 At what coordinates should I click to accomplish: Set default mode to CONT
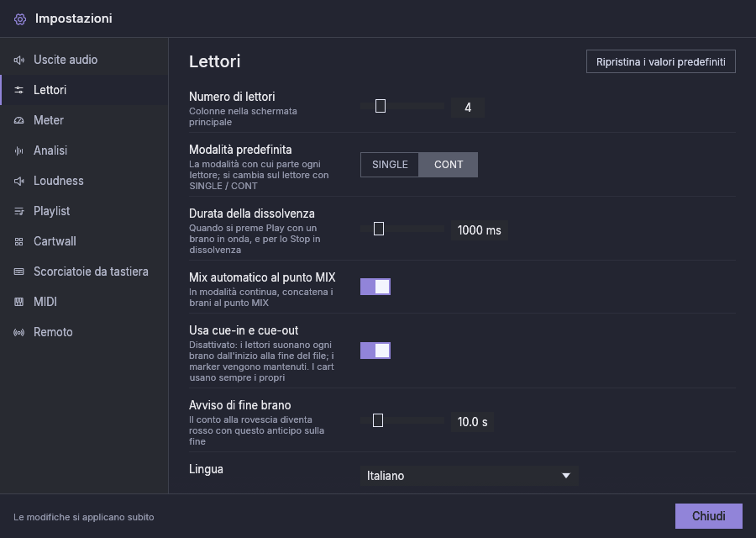449,165
